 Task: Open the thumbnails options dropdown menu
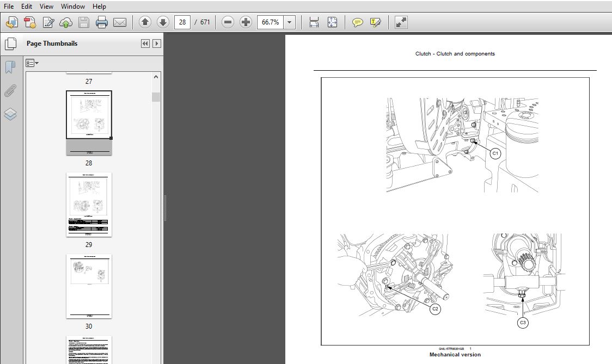(x=32, y=63)
